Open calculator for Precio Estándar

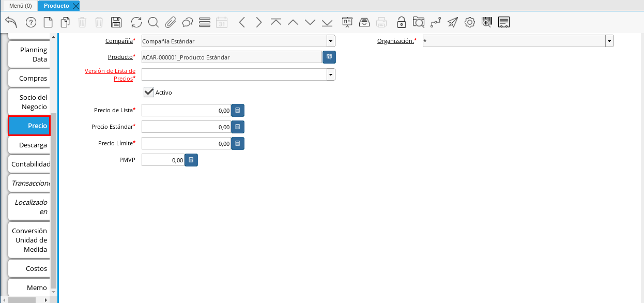click(238, 127)
